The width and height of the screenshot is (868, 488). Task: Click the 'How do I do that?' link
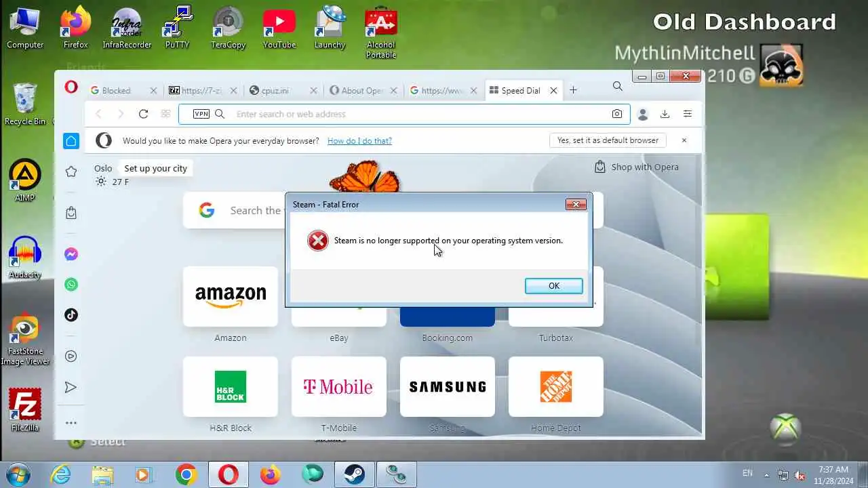click(x=359, y=141)
